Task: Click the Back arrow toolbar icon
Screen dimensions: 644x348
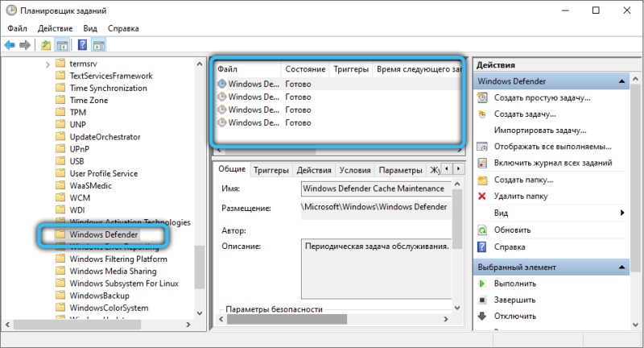Action: [x=10, y=45]
